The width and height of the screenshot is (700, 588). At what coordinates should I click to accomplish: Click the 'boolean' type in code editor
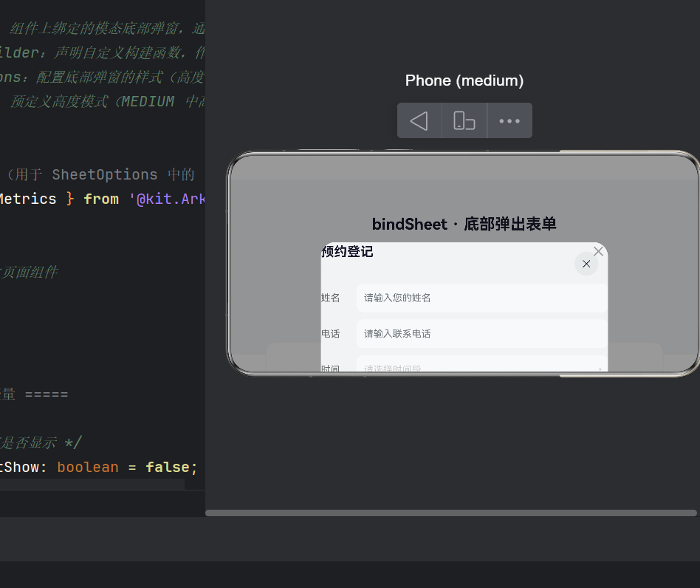pos(88,467)
